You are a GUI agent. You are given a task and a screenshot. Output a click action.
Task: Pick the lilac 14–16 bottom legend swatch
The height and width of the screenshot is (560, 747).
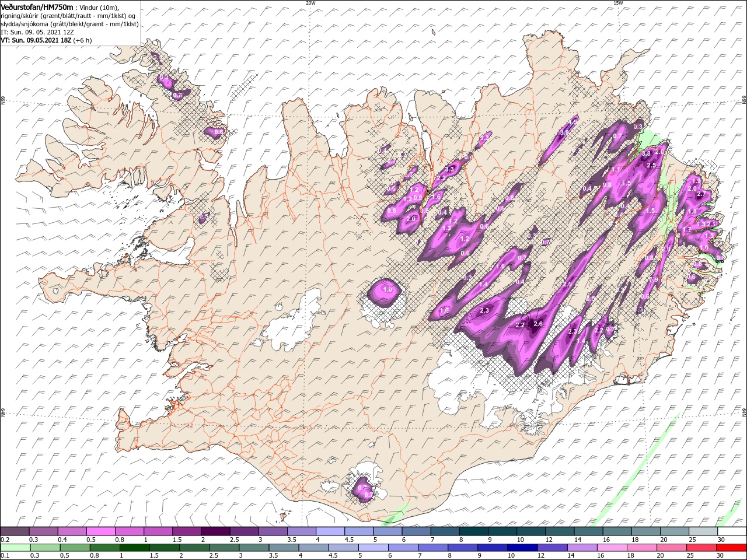581,548
